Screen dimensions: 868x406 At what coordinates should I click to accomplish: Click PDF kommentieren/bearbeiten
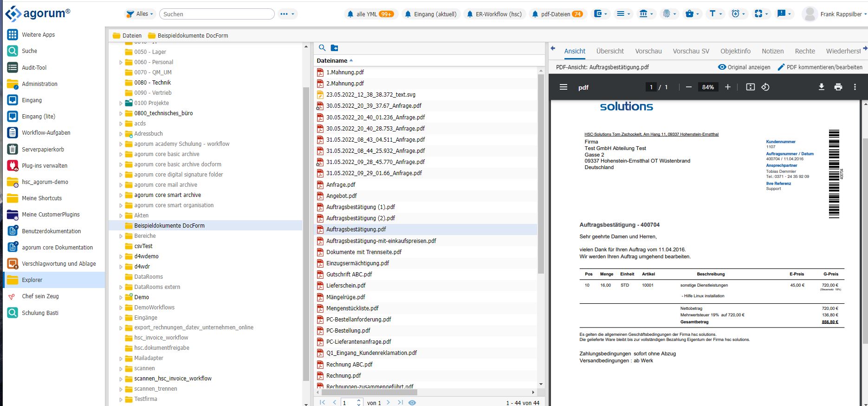pyautogui.click(x=820, y=67)
